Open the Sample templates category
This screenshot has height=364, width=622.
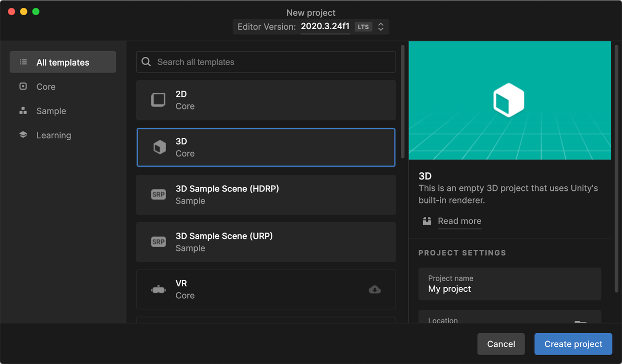(x=63, y=111)
